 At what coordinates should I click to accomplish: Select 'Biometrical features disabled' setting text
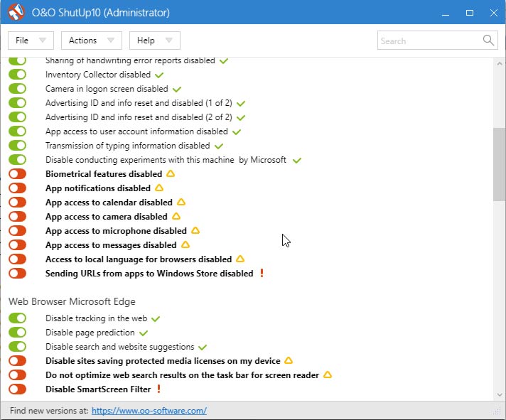pyautogui.click(x=104, y=174)
